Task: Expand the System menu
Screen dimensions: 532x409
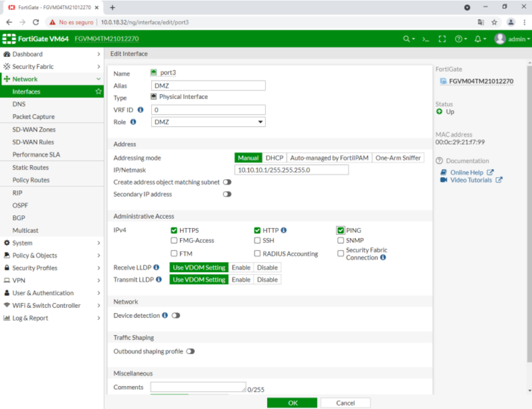Action: click(x=52, y=243)
